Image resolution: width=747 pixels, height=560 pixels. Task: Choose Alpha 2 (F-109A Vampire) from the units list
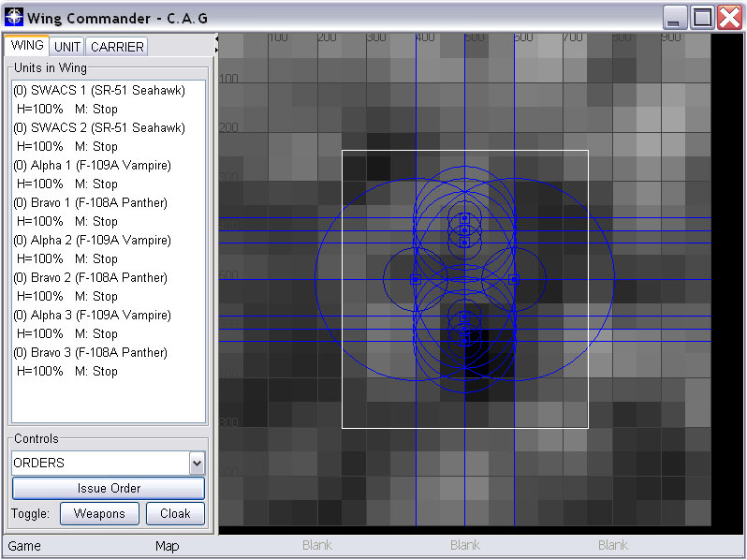92,240
